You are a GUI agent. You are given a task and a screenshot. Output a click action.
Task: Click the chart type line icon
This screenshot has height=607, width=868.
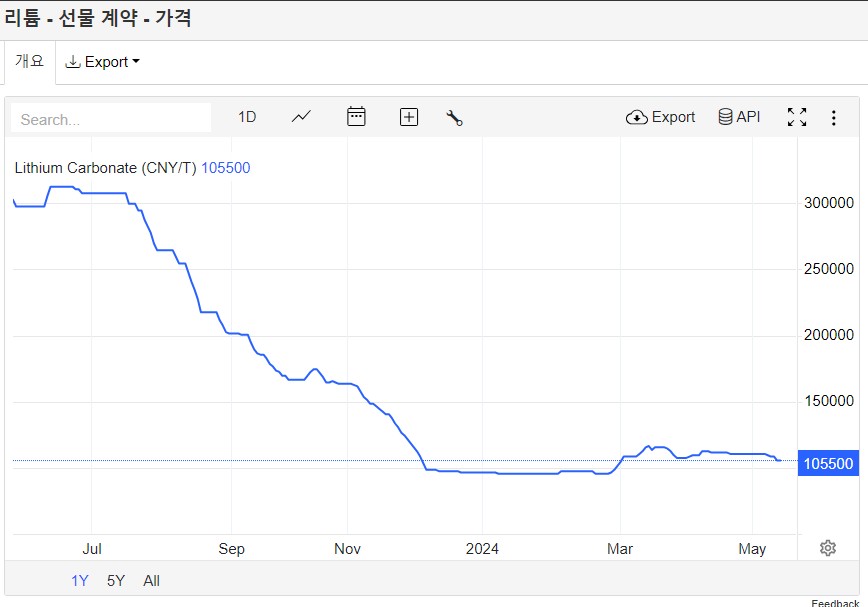(301, 117)
